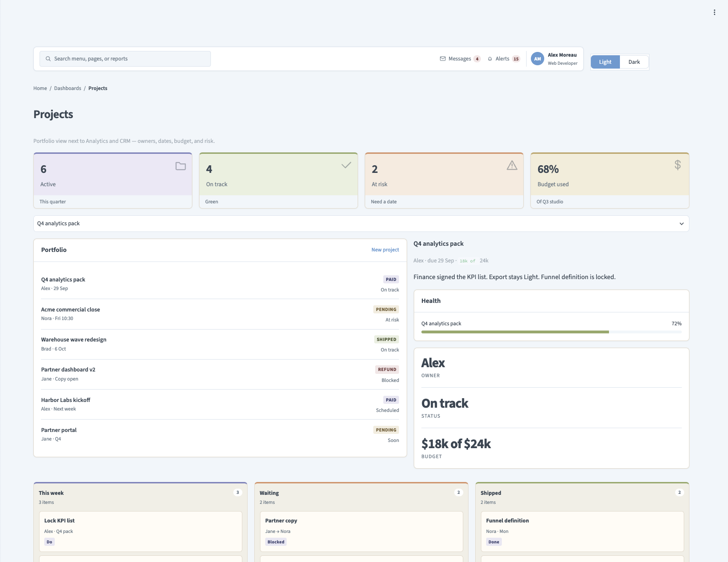Screen dimensions: 728x562
Task: Select Partner portal project row
Action: pyautogui.click(x=220, y=435)
